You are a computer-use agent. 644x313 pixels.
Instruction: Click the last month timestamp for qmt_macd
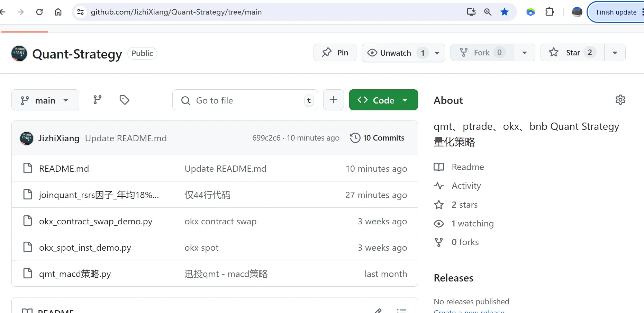click(386, 274)
